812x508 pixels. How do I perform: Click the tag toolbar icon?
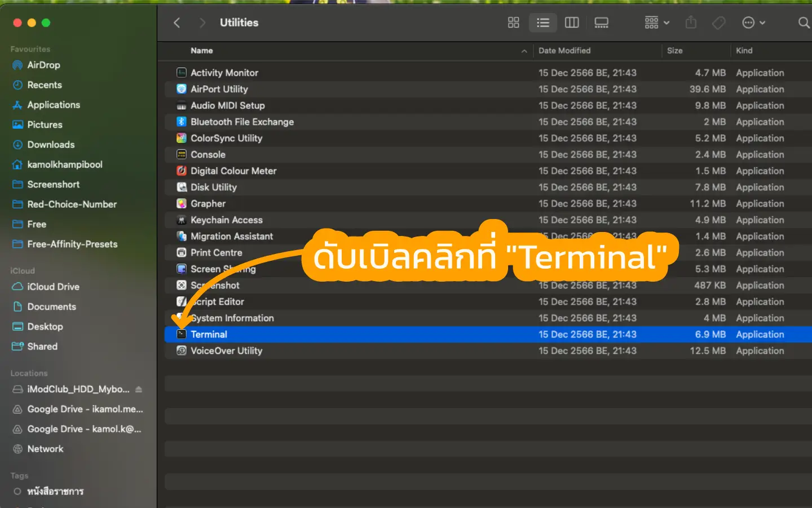pyautogui.click(x=719, y=23)
